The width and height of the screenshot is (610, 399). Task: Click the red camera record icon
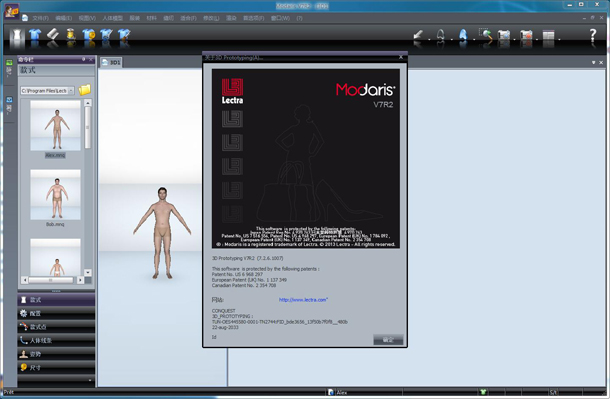(526, 36)
